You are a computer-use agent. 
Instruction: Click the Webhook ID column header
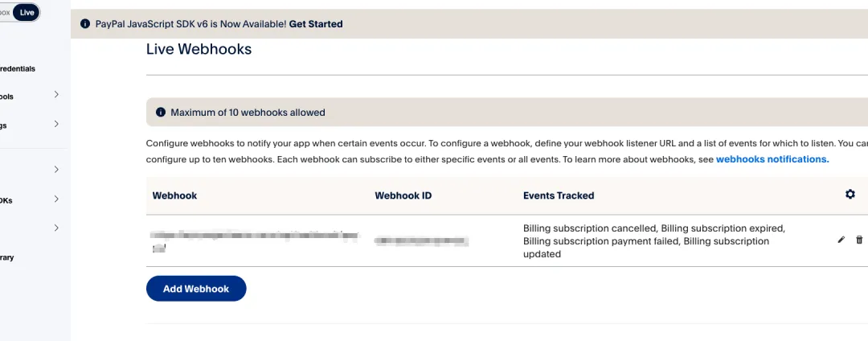[408, 195]
